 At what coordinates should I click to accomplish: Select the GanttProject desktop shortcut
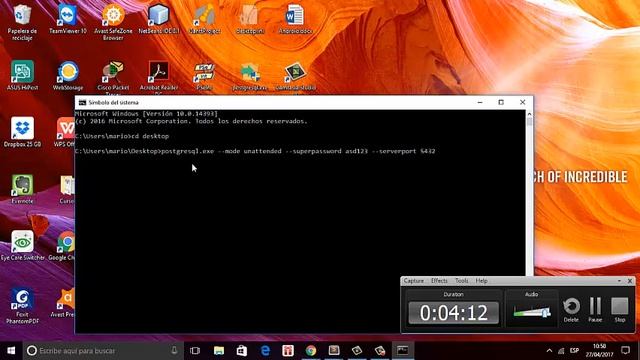[x=204, y=19]
